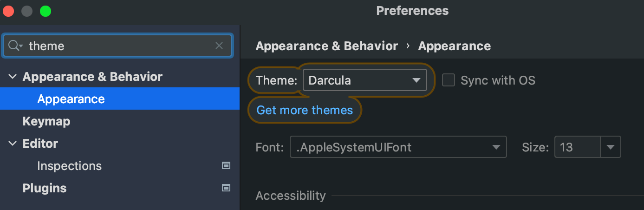
Task: Select the Editor settings category
Action: [x=40, y=144]
